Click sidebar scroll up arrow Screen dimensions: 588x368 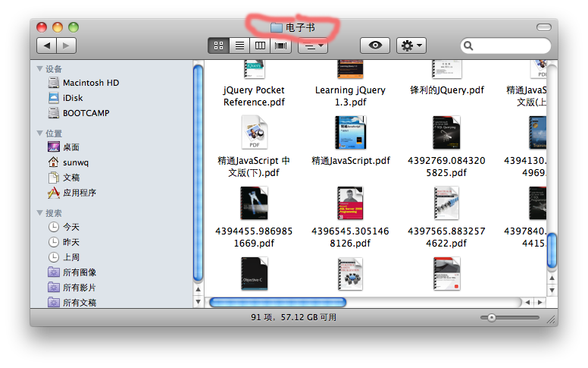pos(198,290)
